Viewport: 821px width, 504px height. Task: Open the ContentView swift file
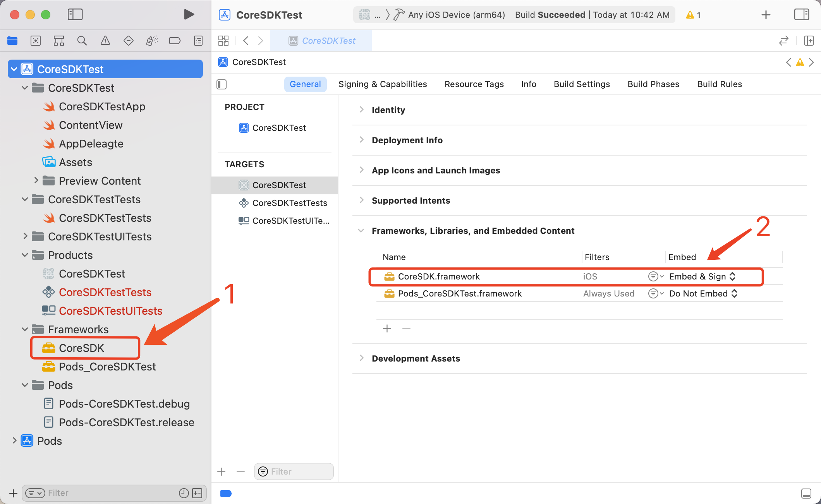[x=82, y=125]
